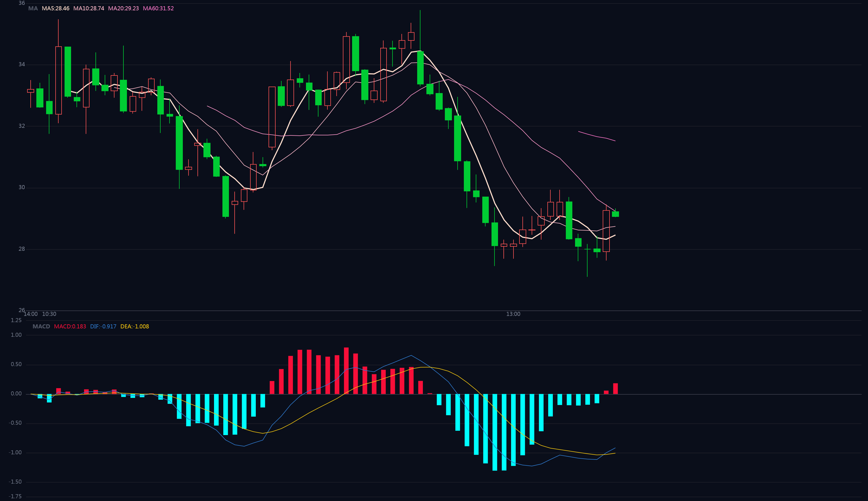Click the 13:00 time axis label
The image size is (868, 501).
tap(513, 314)
